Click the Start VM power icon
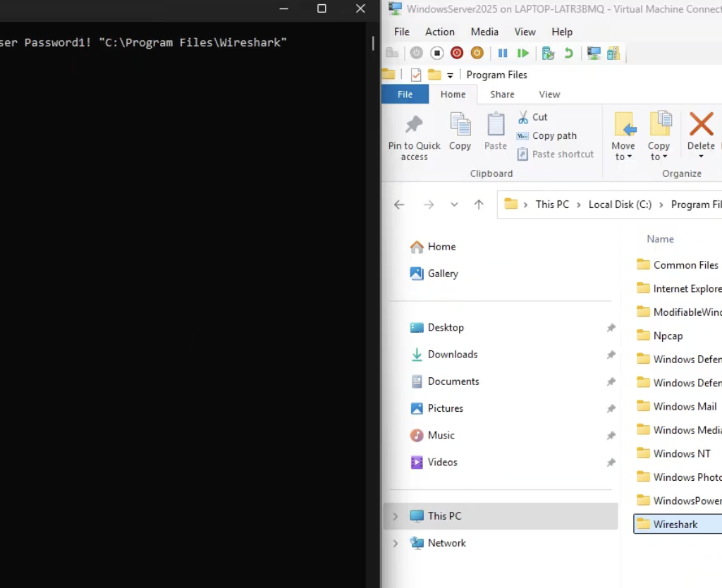The height and width of the screenshot is (588, 722). pos(416,53)
